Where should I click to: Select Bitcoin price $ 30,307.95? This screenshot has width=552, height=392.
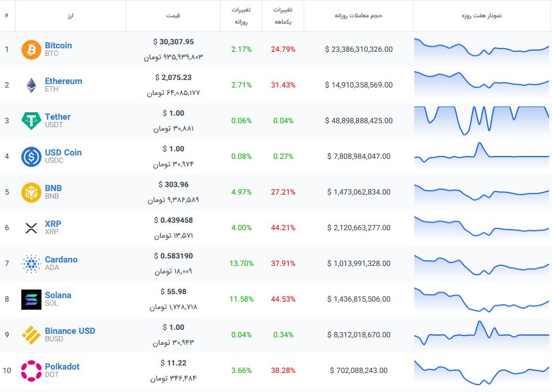click(x=173, y=42)
